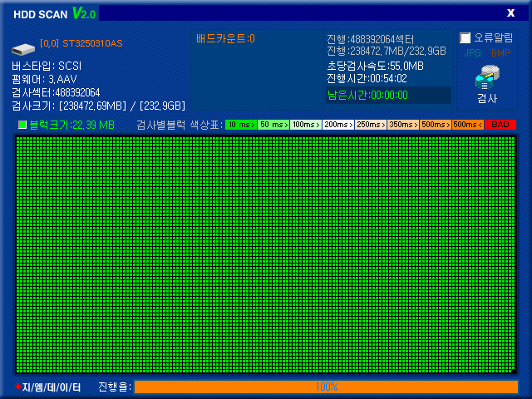
Task: Click the 검사크기 [238472.69MB] text
Action: [98, 106]
